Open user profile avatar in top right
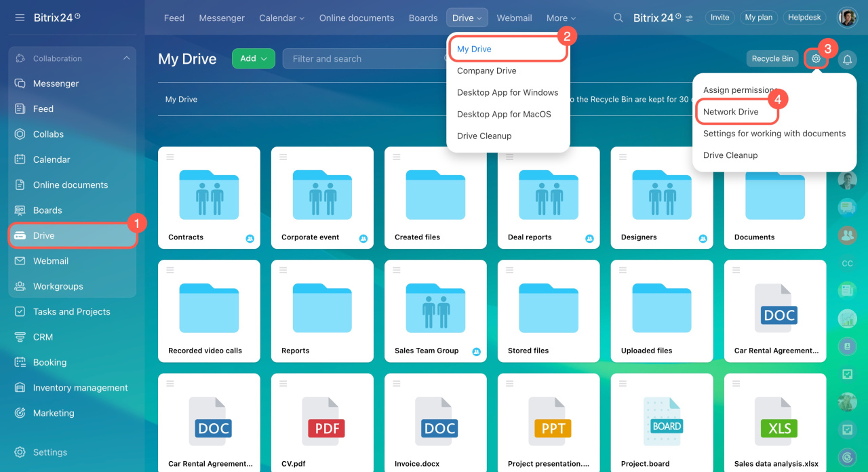868x472 pixels. point(847,18)
